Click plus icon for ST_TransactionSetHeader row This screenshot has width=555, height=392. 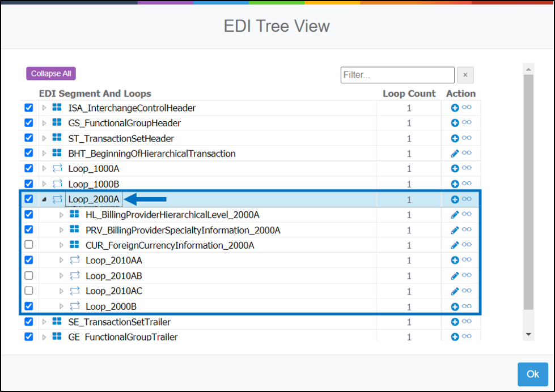click(455, 138)
